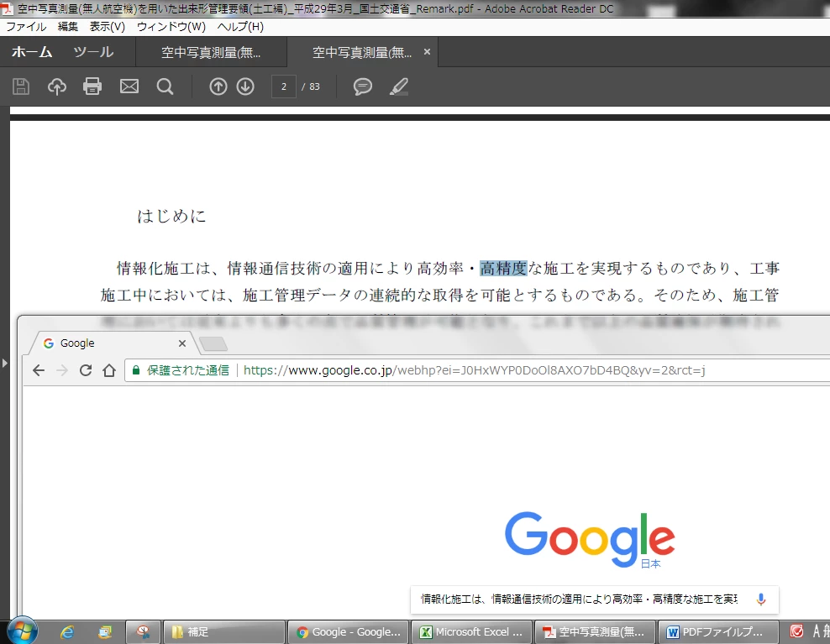Click the Save file icon in Acrobat toolbar
The image size is (830, 644).
point(21,86)
